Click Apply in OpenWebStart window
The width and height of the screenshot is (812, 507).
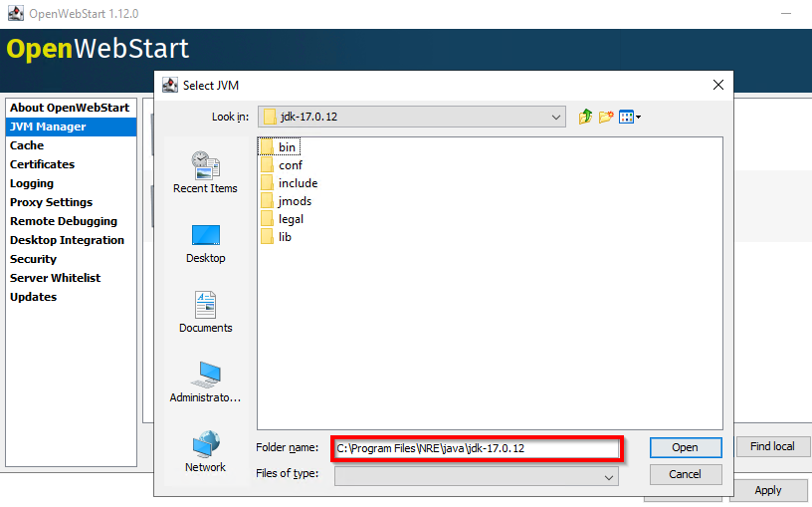click(x=768, y=490)
